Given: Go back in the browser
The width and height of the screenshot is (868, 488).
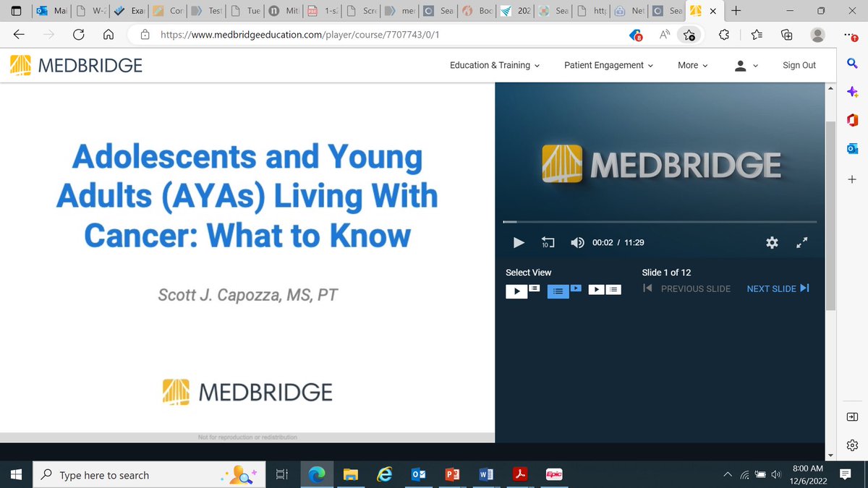Looking at the screenshot, I should pyautogui.click(x=19, y=35).
